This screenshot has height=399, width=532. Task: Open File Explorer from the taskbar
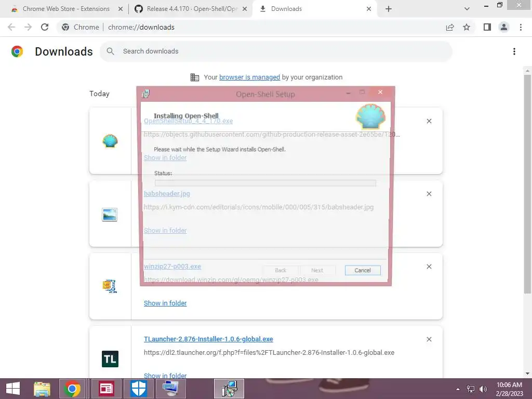coord(42,389)
